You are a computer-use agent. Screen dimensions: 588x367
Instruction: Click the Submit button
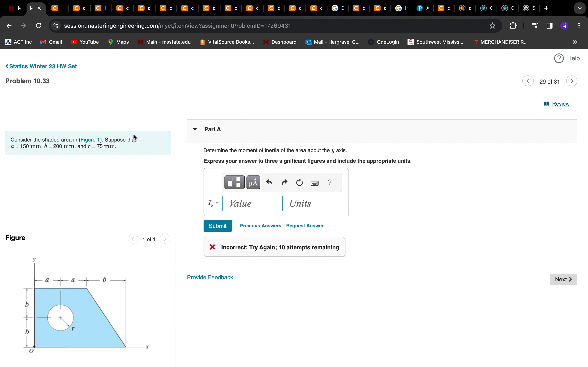click(x=217, y=226)
